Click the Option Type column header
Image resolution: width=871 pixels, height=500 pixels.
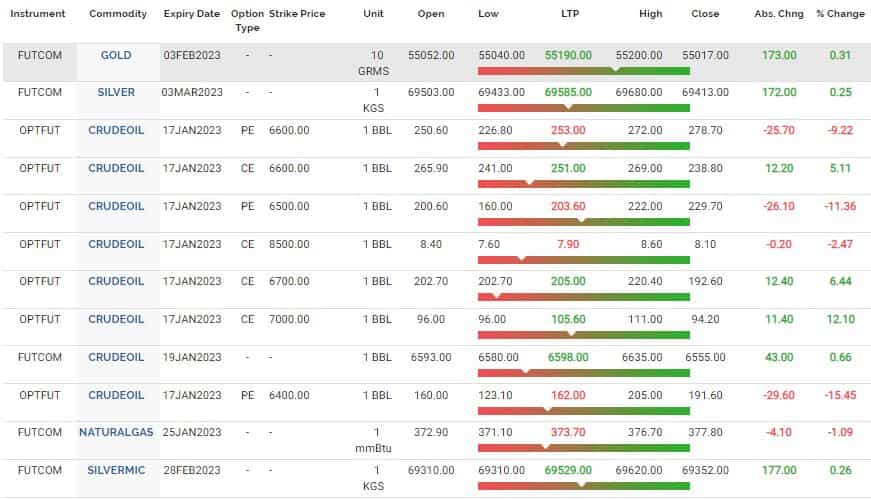(x=247, y=21)
